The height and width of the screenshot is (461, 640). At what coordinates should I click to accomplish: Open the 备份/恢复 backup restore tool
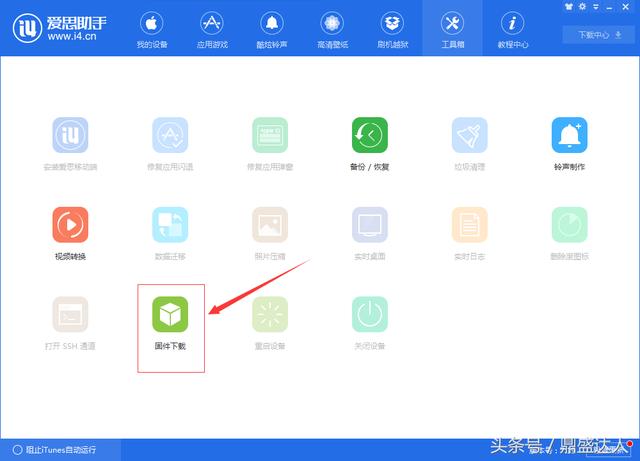370,135
